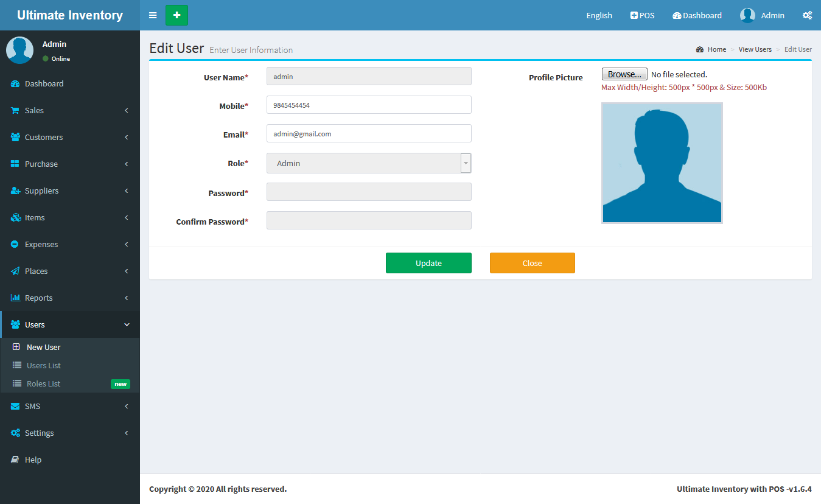Collapse the Users sidebar menu
The width and height of the screenshot is (821, 504).
[x=70, y=325]
